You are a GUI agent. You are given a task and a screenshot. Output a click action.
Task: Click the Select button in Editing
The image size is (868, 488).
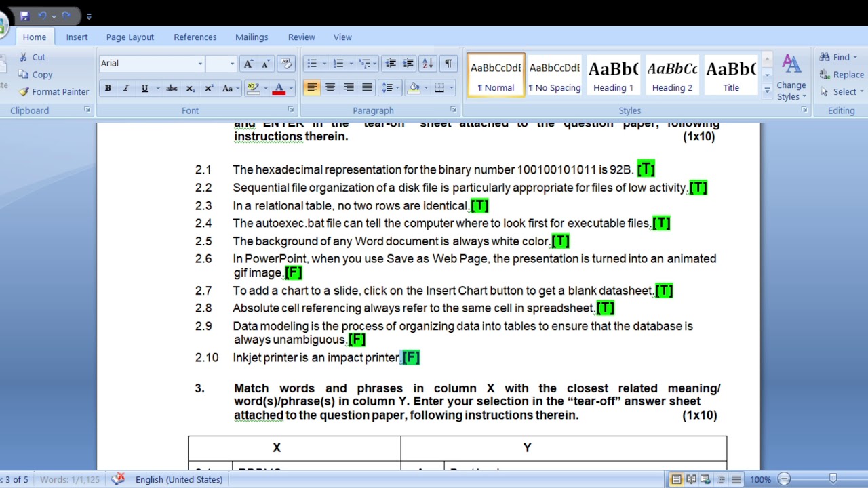point(842,91)
